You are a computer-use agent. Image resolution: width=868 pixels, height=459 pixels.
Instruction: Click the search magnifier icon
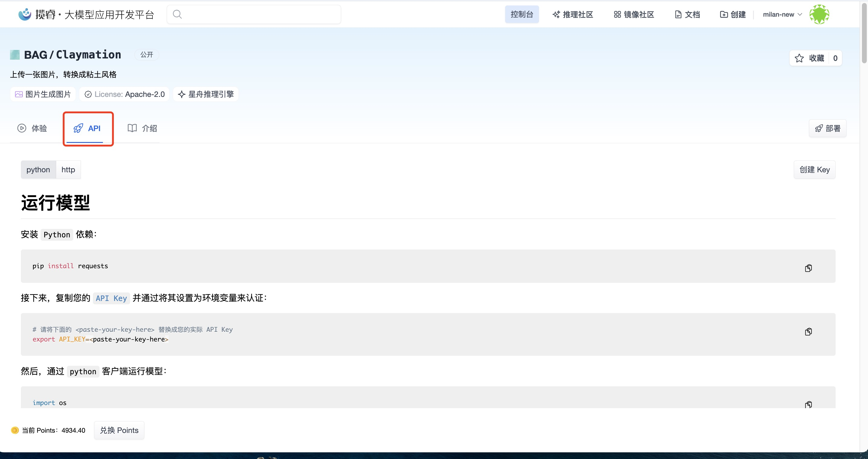[177, 14]
